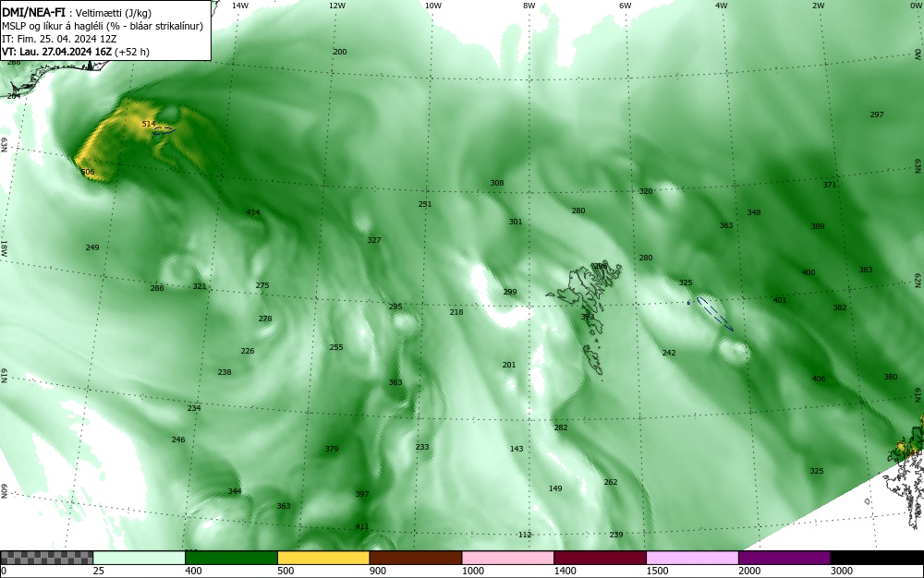Click the 371 map value

coord(830,185)
